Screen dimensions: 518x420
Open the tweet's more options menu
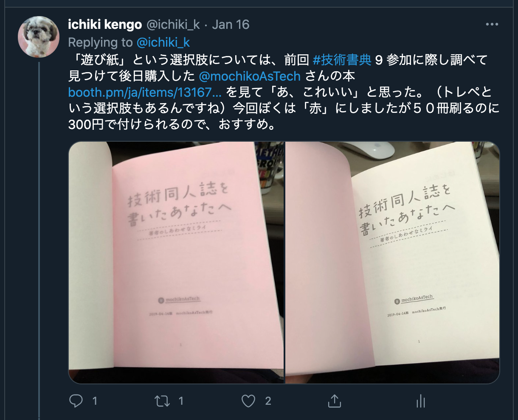[x=492, y=25]
